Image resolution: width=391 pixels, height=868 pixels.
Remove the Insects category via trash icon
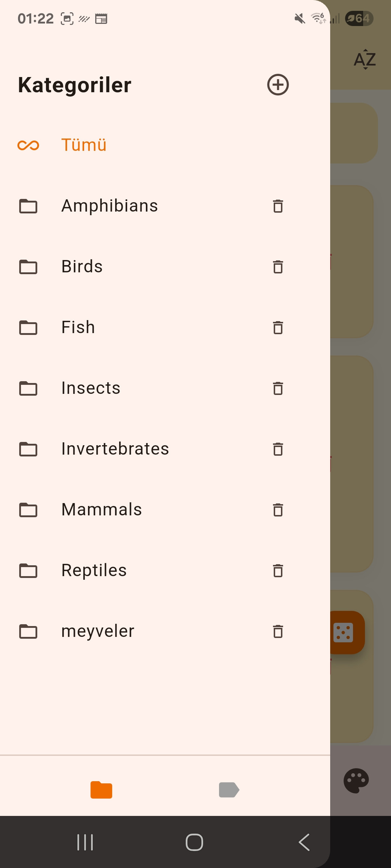(278, 388)
